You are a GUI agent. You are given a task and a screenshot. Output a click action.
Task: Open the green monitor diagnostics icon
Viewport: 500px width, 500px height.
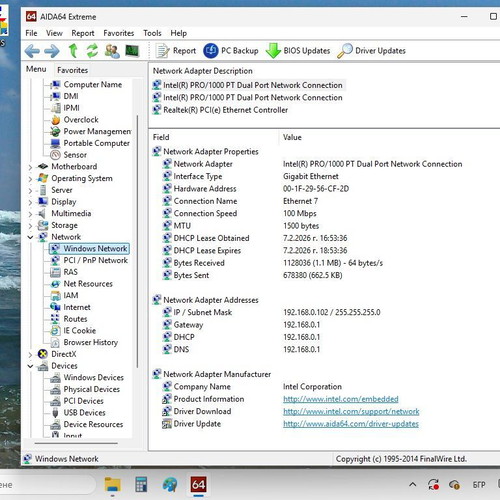(x=132, y=51)
